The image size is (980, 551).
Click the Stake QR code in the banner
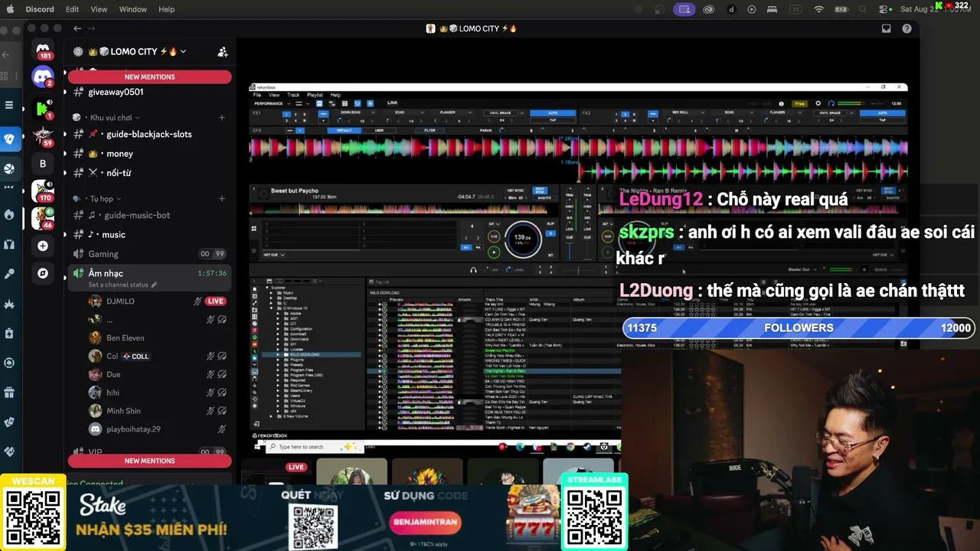coord(313,527)
